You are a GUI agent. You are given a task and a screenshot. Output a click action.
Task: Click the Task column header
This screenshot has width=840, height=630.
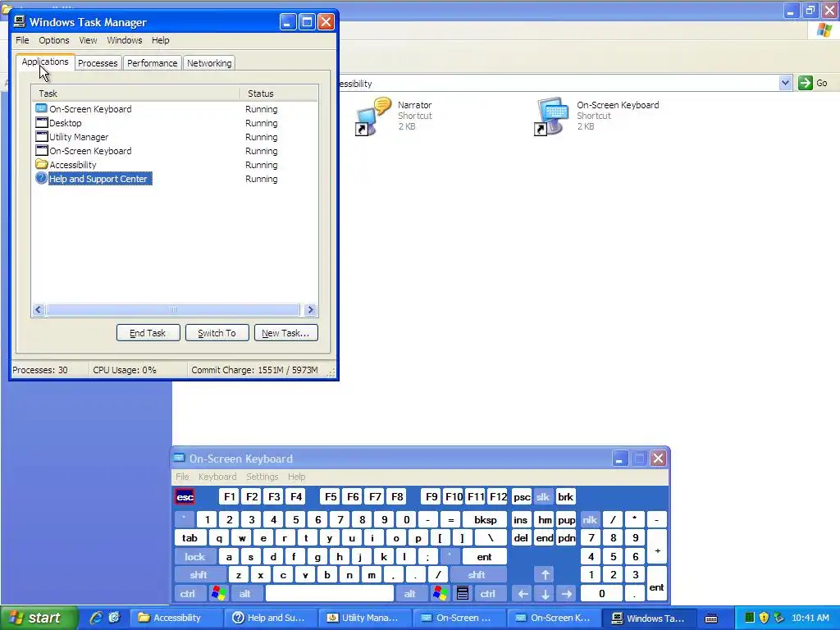[x=136, y=94]
